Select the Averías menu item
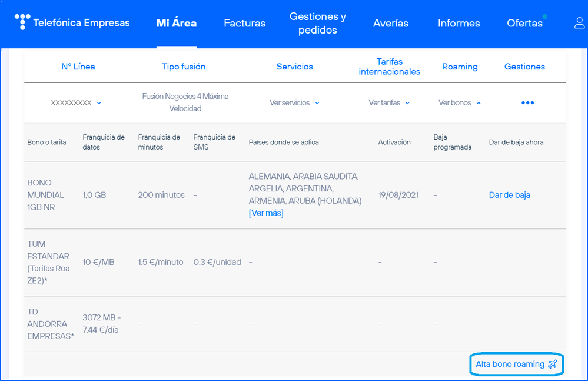588x381 pixels. 390,24
